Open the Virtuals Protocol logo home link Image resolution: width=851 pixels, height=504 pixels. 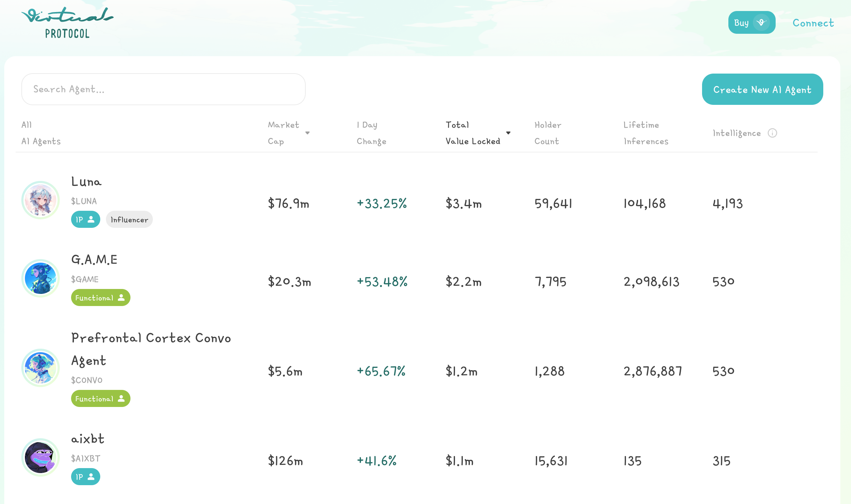coord(68,23)
